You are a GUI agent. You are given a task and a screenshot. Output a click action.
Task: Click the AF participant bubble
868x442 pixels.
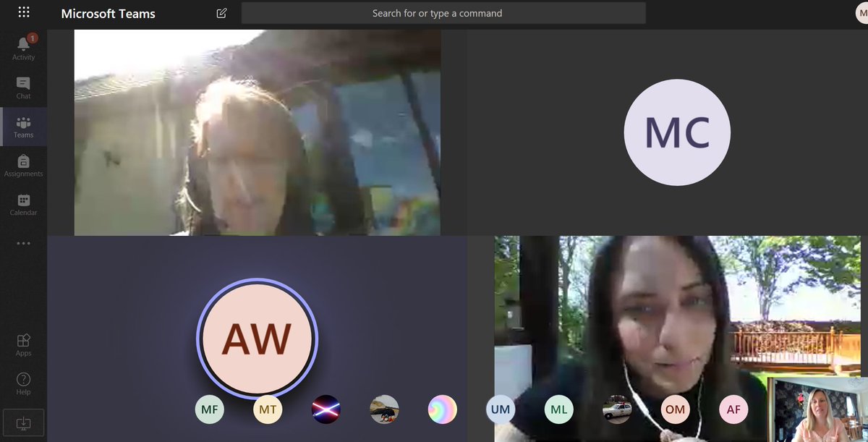(733, 409)
